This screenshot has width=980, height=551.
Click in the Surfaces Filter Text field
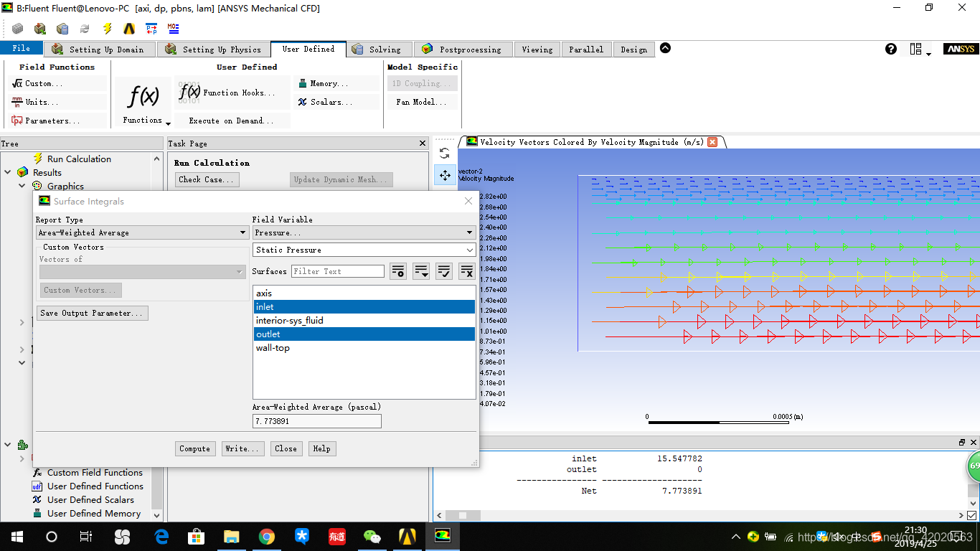pyautogui.click(x=338, y=271)
